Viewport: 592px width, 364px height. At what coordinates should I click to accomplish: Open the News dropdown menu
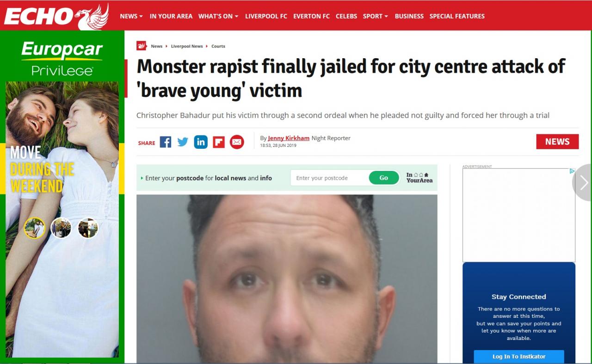(131, 16)
